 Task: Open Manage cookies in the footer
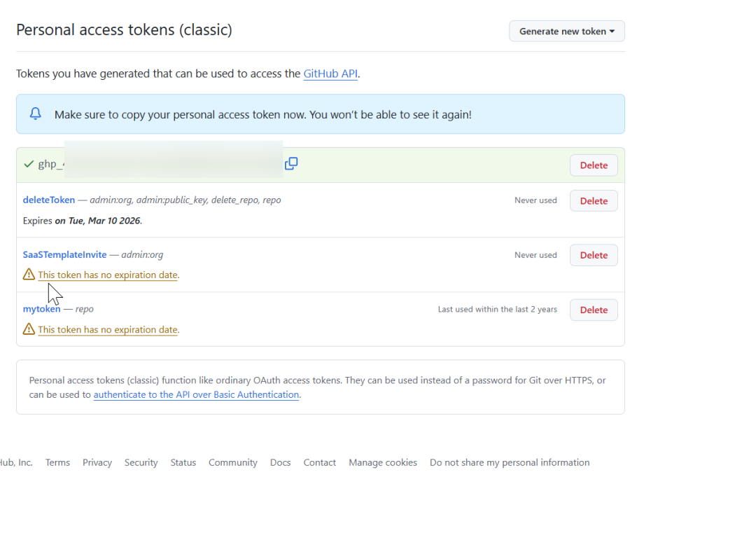(x=383, y=463)
